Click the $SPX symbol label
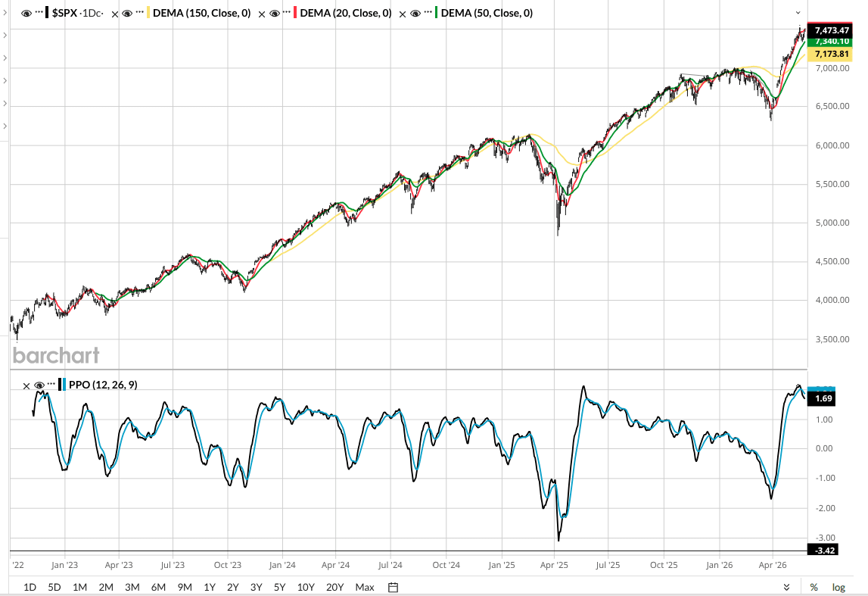The height and width of the screenshot is (596, 868). (64, 13)
